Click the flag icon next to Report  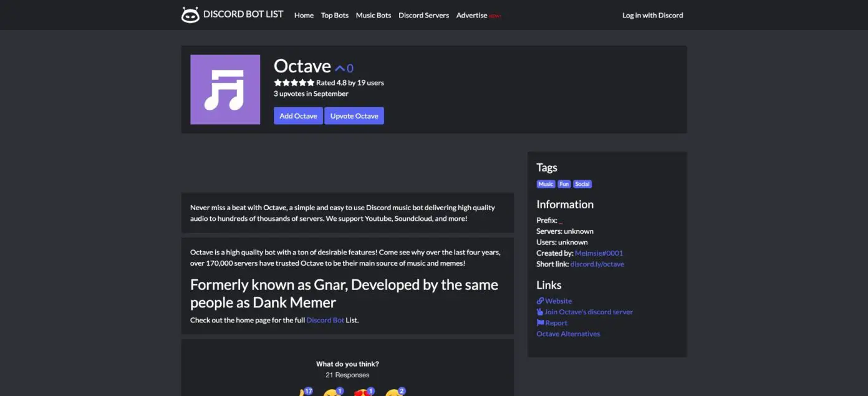540,322
